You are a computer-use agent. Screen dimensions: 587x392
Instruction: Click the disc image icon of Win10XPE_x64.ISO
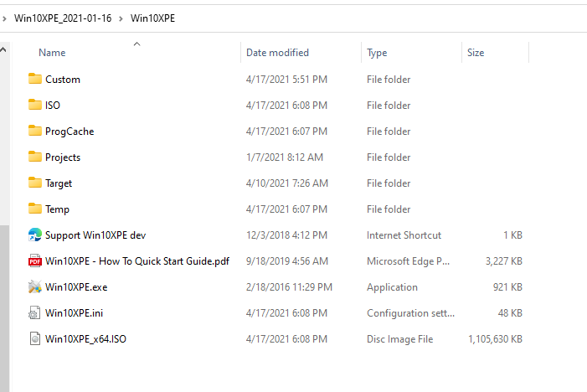(x=35, y=339)
